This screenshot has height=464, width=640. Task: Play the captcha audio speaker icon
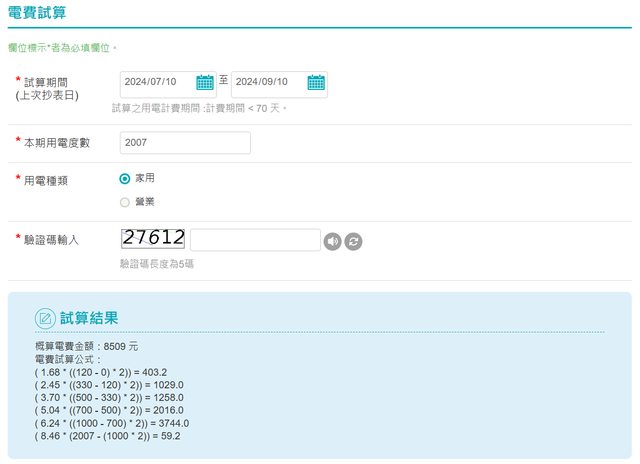(333, 241)
